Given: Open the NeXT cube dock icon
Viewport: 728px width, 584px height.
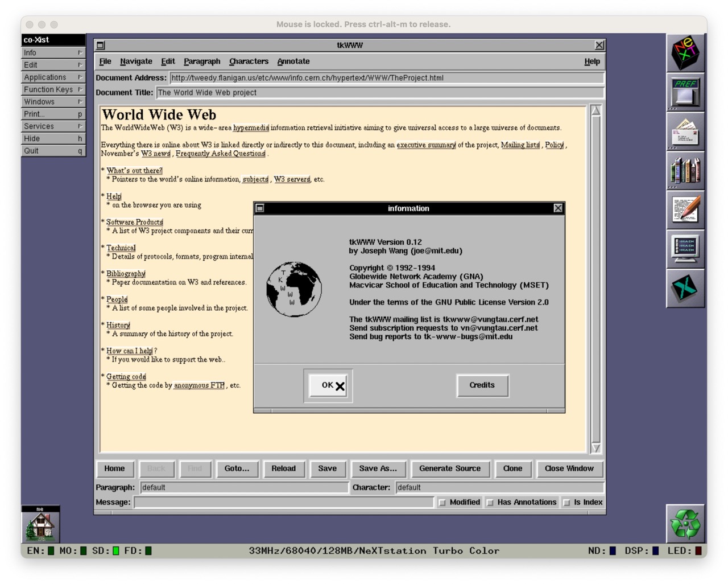Looking at the screenshot, I should click(686, 54).
